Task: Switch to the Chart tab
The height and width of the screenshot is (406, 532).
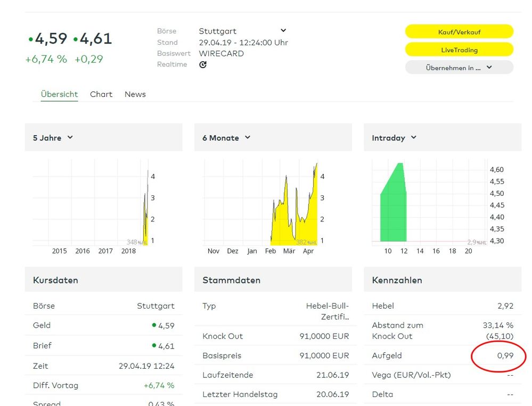Action: point(101,94)
